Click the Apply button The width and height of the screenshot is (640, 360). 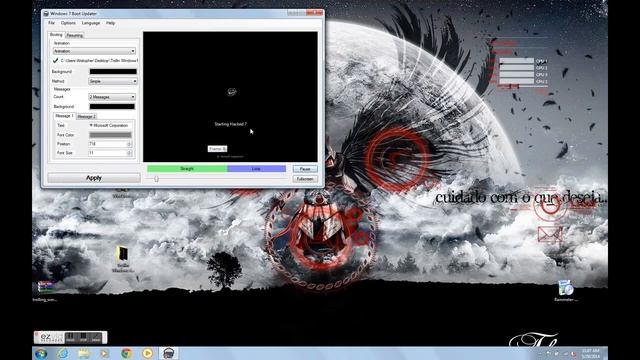(94, 178)
